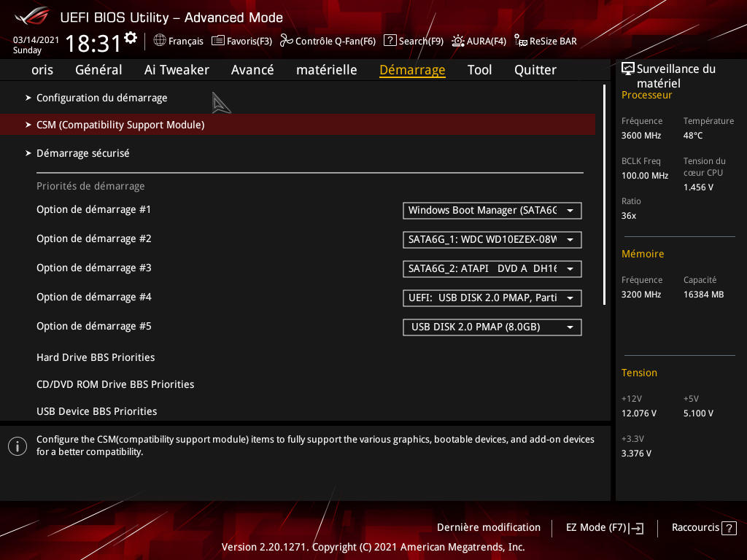The image size is (747, 560).
Task: Open Raccourcis help icon
Action: pyautogui.click(x=729, y=528)
